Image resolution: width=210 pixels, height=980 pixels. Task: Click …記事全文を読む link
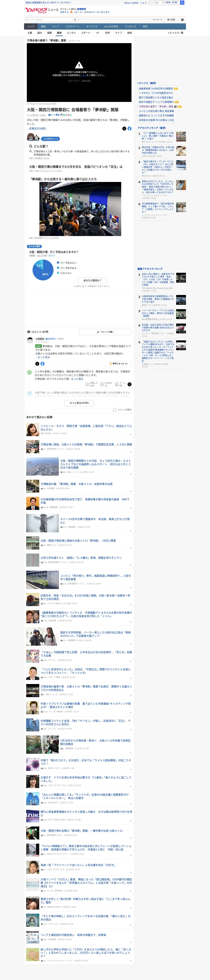coord(37,129)
